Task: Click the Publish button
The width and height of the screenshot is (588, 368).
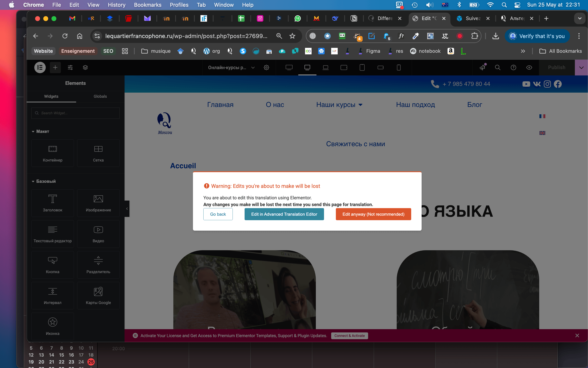Action: [557, 67]
